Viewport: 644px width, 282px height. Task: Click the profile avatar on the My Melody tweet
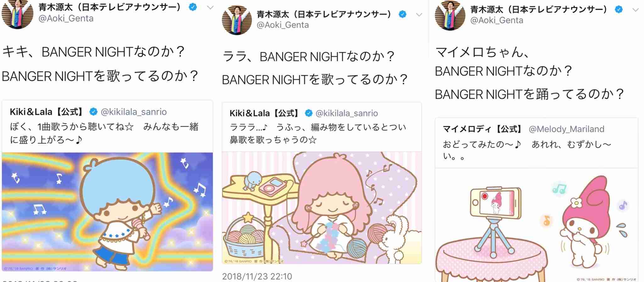tap(450, 15)
